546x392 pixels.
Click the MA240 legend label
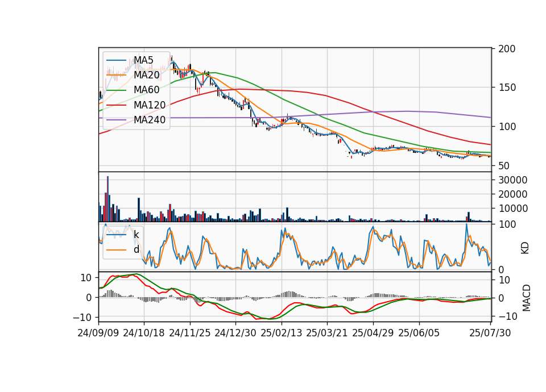[x=150, y=120]
